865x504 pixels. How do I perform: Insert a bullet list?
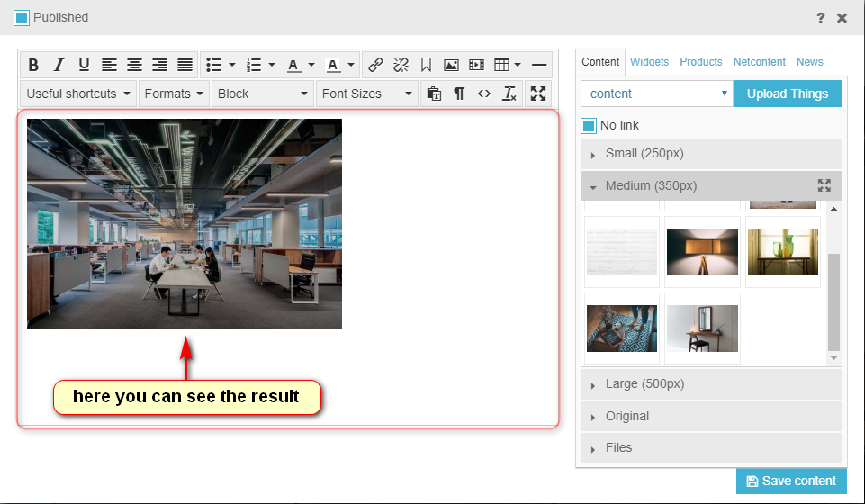214,65
